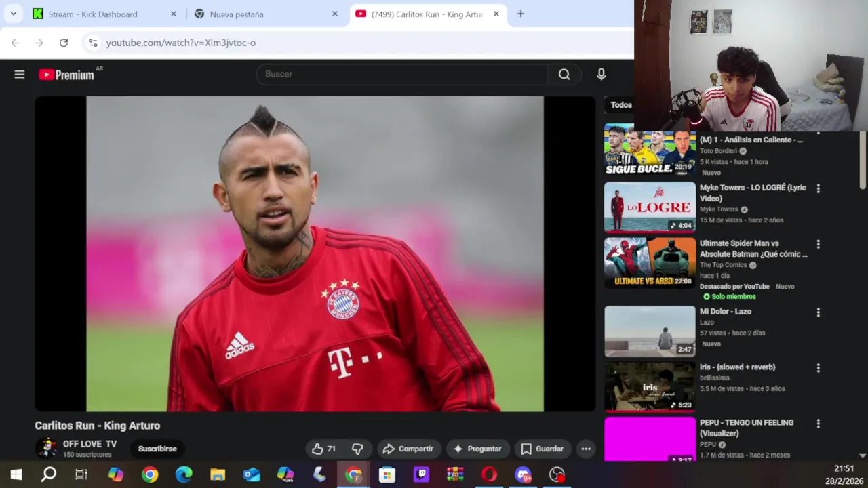Launch Copilot from the taskbar
This screenshot has width=868, height=488.
(116, 474)
